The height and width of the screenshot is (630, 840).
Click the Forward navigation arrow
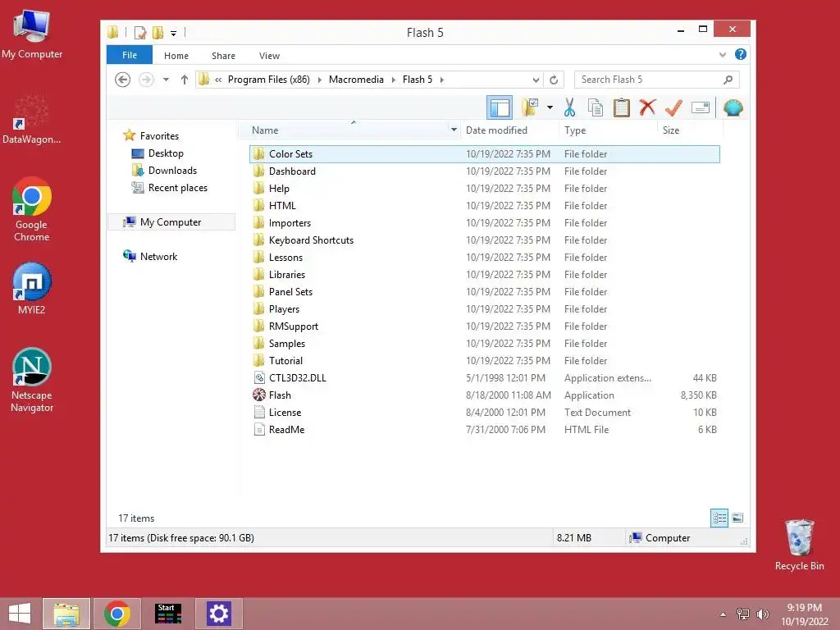[146, 80]
